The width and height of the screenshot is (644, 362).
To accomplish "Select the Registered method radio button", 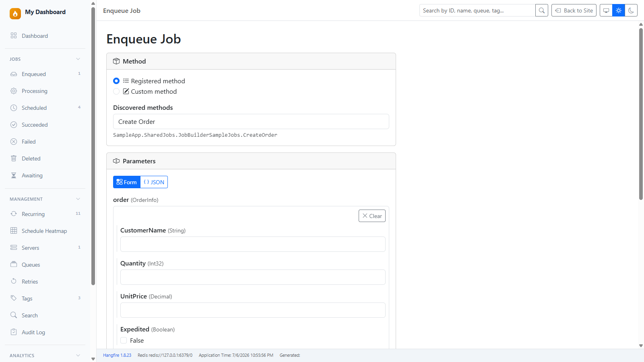I will (x=116, y=81).
